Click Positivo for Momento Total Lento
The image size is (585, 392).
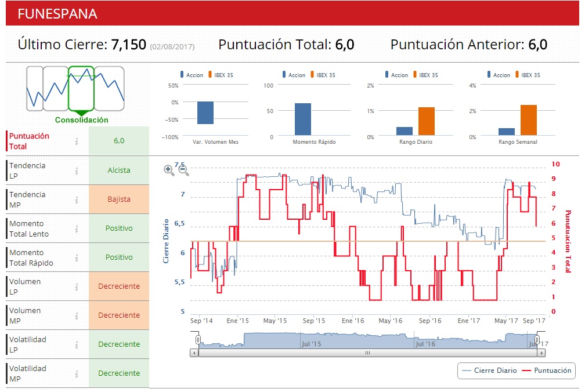tap(119, 228)
